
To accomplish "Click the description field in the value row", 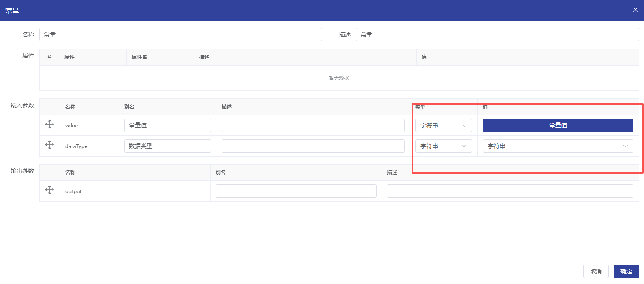I will click(x=313, y=125).
